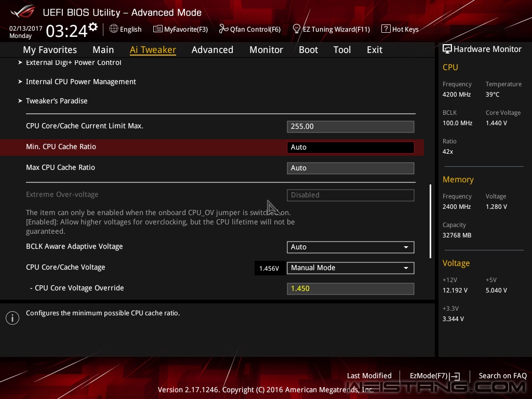Switch to the Main tab
This screenshot has height=399, width=532.
tap(103, 50)
